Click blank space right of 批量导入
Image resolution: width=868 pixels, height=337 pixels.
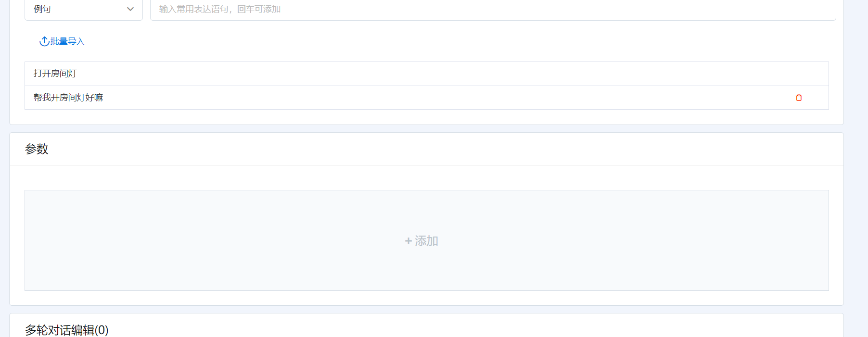[x=433, y=41]
